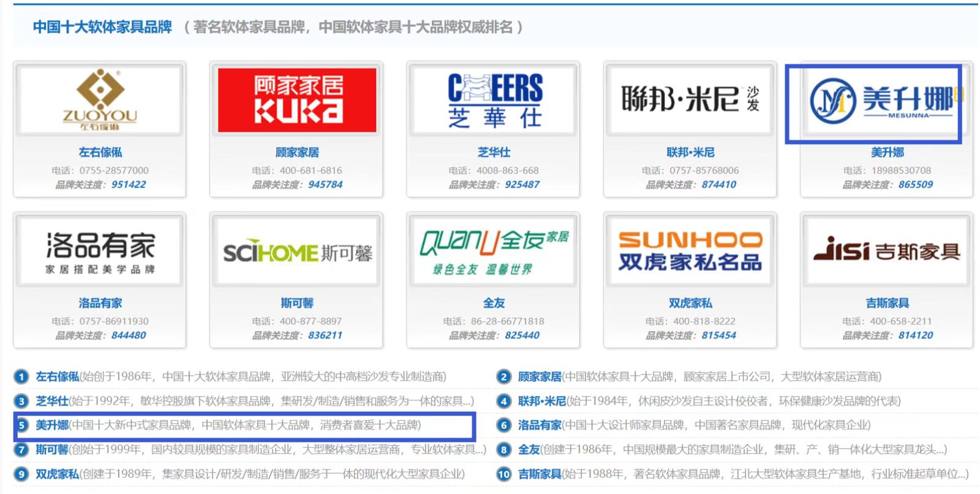Click rank 4 list link 联邦·米尼
The width and height of the screenshot is (980, 494).
coord(542,401)
